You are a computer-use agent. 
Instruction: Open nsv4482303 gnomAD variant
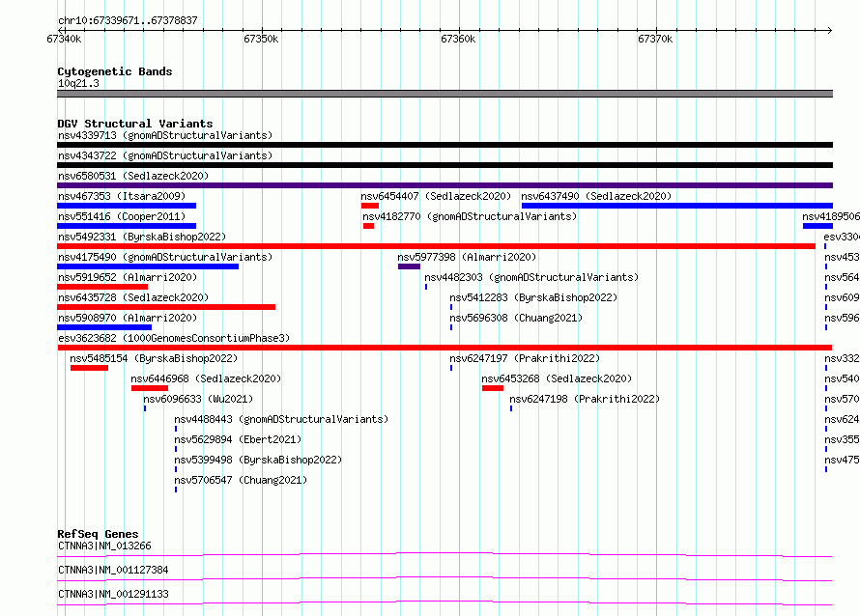click(531, 277)
